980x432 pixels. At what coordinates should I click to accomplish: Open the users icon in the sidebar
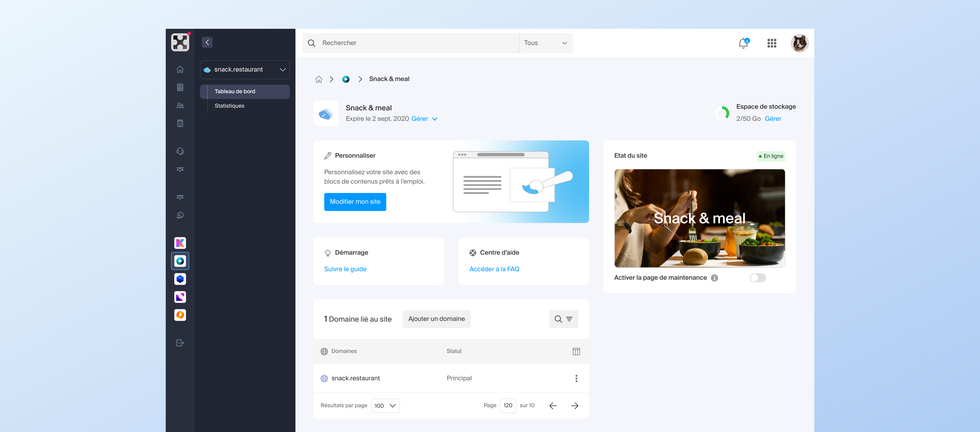[x=180, y=105]
